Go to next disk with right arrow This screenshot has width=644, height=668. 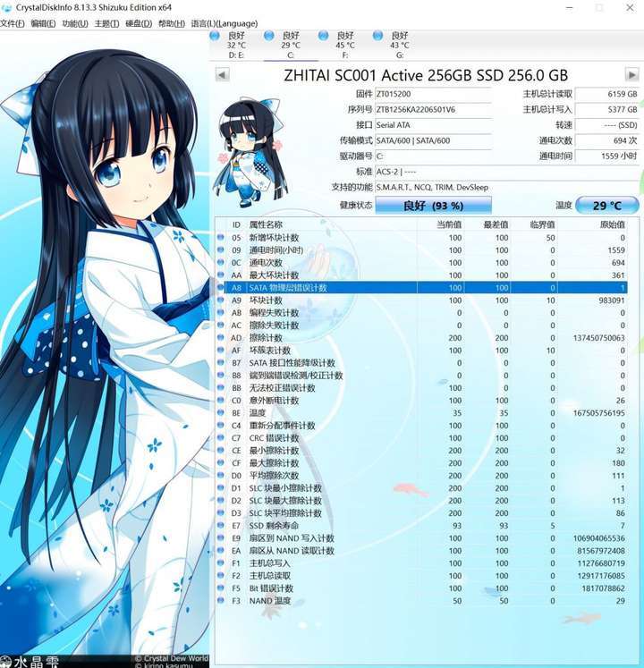631,74
